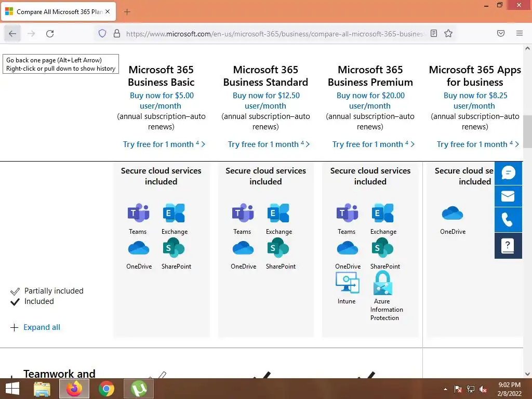
Task: Click the OneDrive icon under Business Basic
Action: pyautogui.click(x=138, y=248)
